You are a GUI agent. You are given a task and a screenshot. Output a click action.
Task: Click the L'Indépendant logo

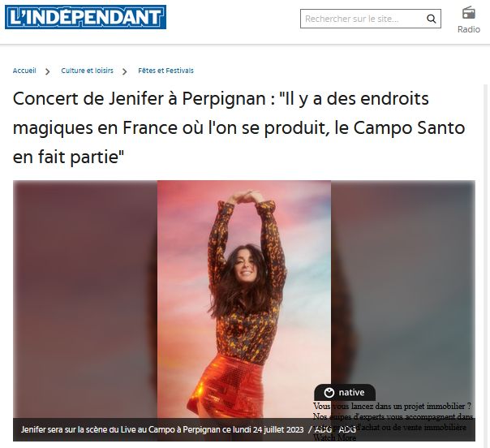tap(85, 17)
